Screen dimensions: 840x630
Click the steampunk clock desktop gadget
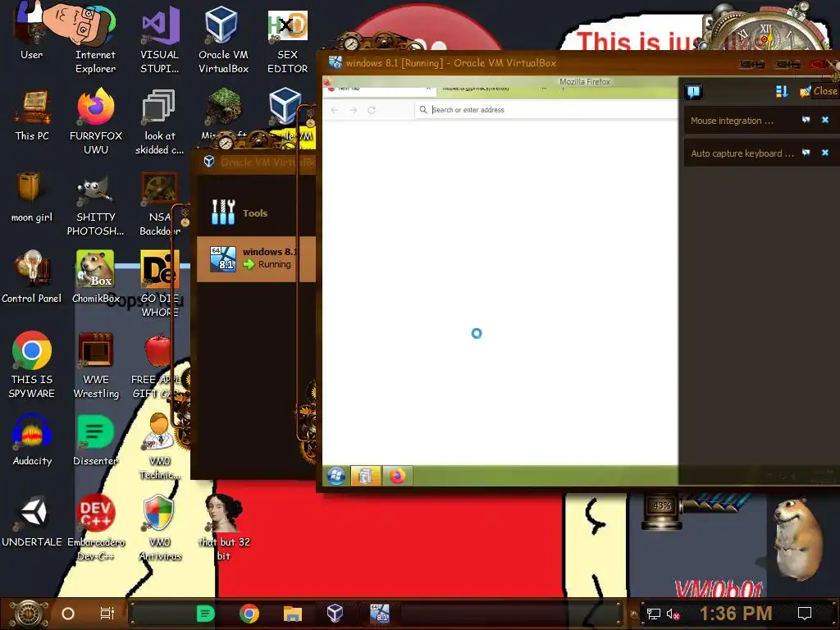coord(764,30)
